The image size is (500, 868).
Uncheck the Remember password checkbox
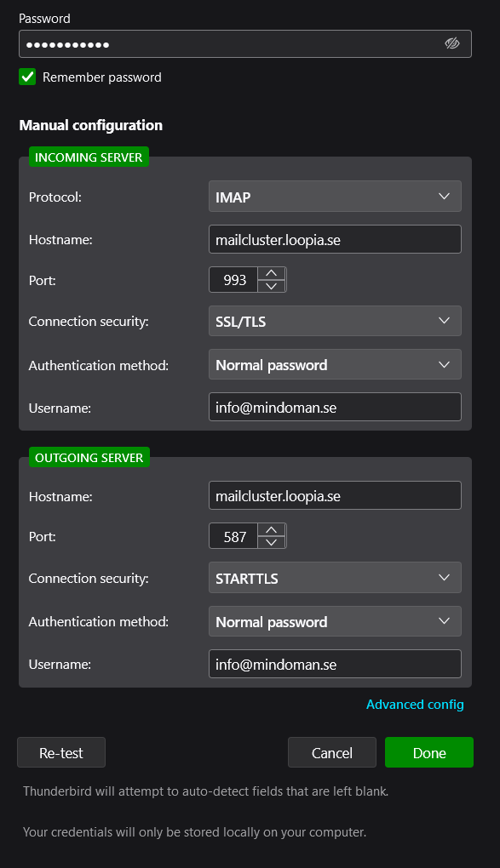point(27,77)
